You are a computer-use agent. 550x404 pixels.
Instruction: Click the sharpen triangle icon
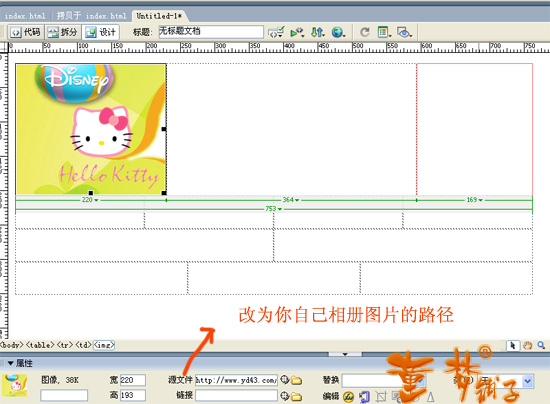click(430, 397)
